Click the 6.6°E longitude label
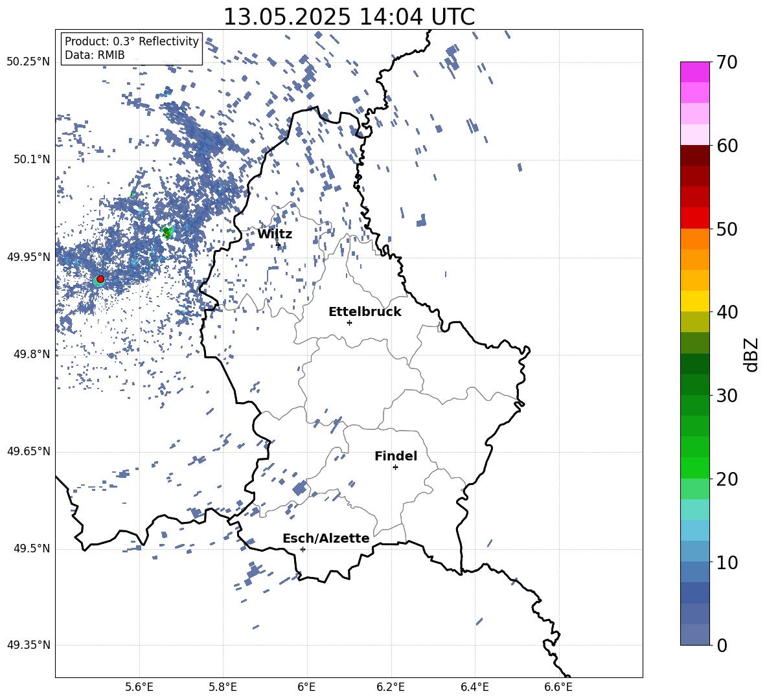The image size is (767, 700). click(558, 687)
